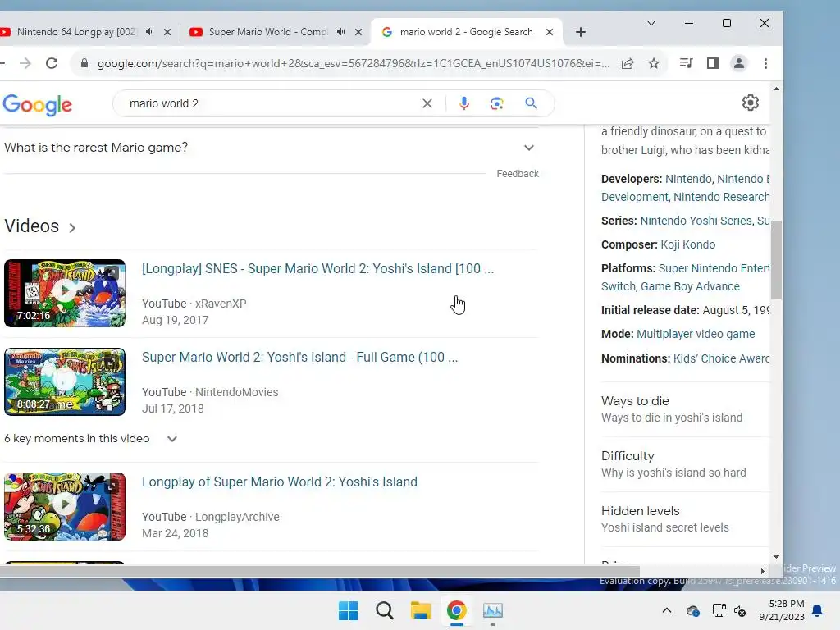
Task: Expand 'What is the rarest Mario game?'
Action: (270, 148)
